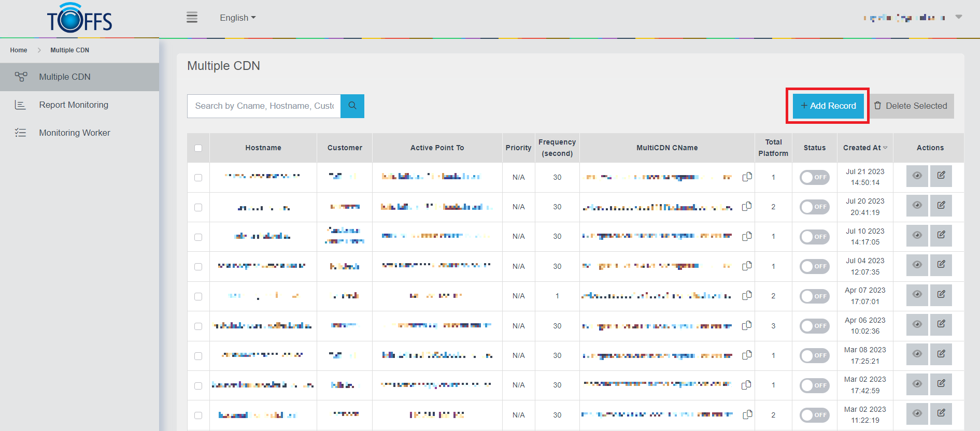This screenshot has height=431, width=980.
Task: Tick the select-all checkbox in table header
Action: click(x=198, y=148)
